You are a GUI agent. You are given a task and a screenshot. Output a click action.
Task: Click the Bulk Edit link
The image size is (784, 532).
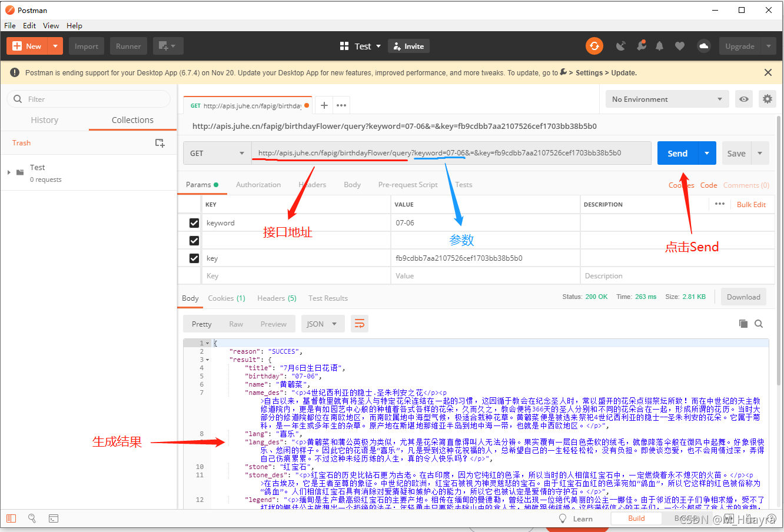(751, 205)
